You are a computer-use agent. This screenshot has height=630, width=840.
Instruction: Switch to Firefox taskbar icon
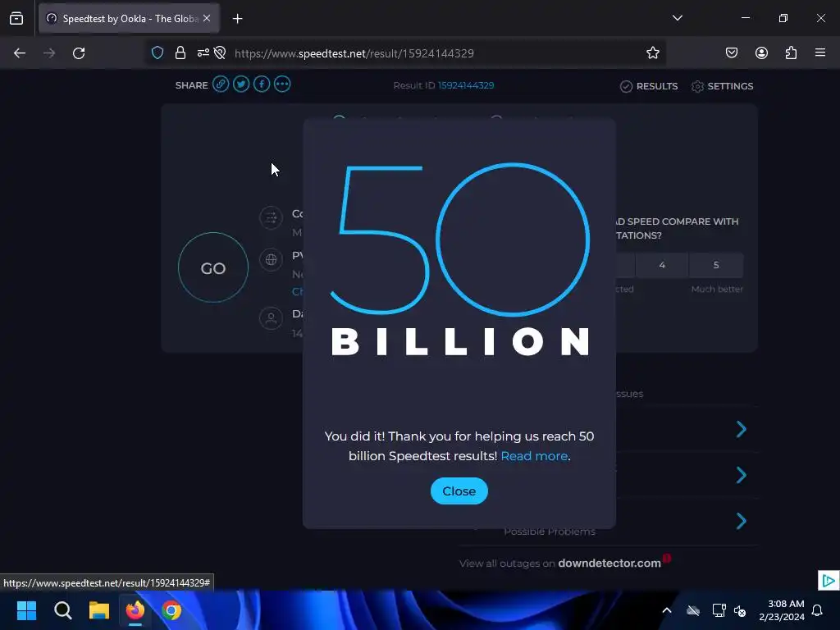135,610
